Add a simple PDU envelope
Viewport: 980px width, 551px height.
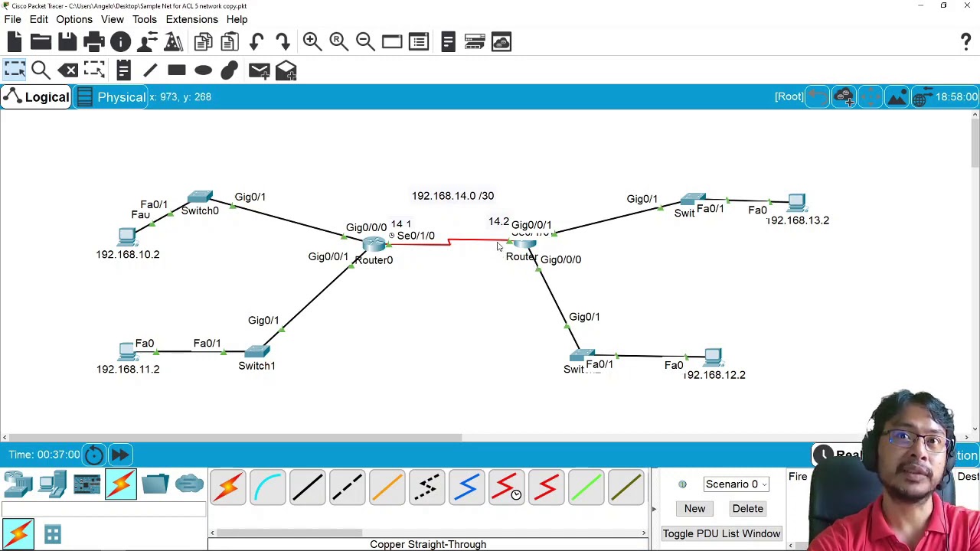click(x=259, y=71)
